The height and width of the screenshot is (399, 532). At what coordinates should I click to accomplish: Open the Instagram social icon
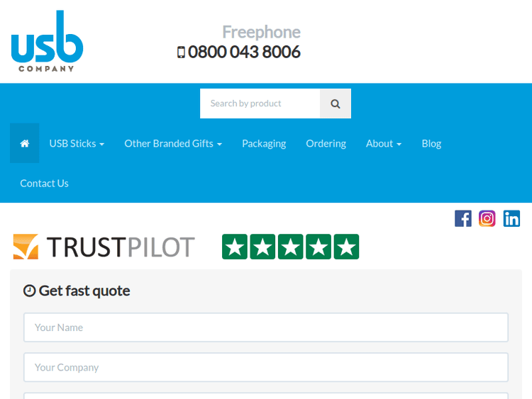[x=487, y=218]
